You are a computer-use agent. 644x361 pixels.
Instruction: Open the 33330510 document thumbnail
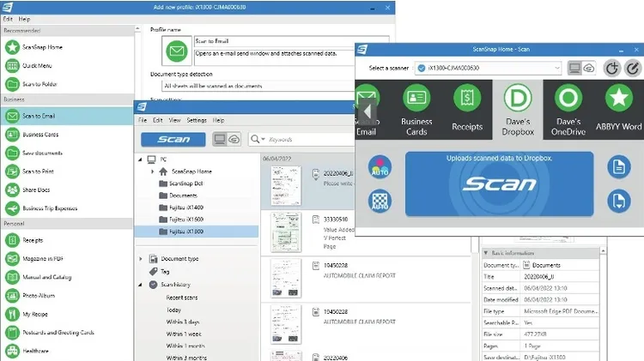[286, 232]
